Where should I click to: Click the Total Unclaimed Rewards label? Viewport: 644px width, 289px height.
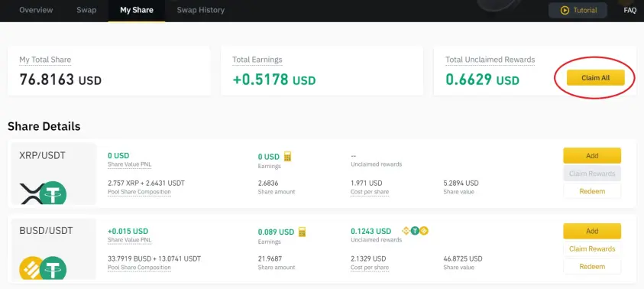[x=490, y=60]
